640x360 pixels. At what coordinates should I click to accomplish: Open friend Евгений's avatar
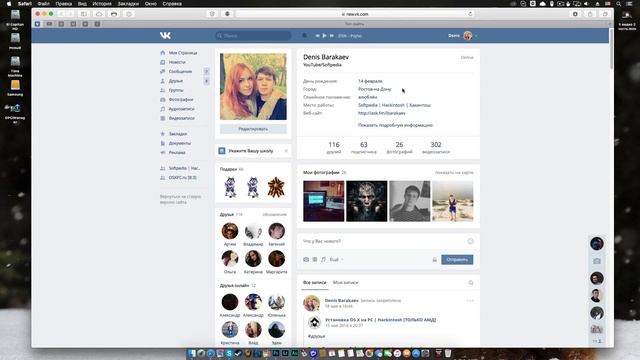tap(276, 231)
